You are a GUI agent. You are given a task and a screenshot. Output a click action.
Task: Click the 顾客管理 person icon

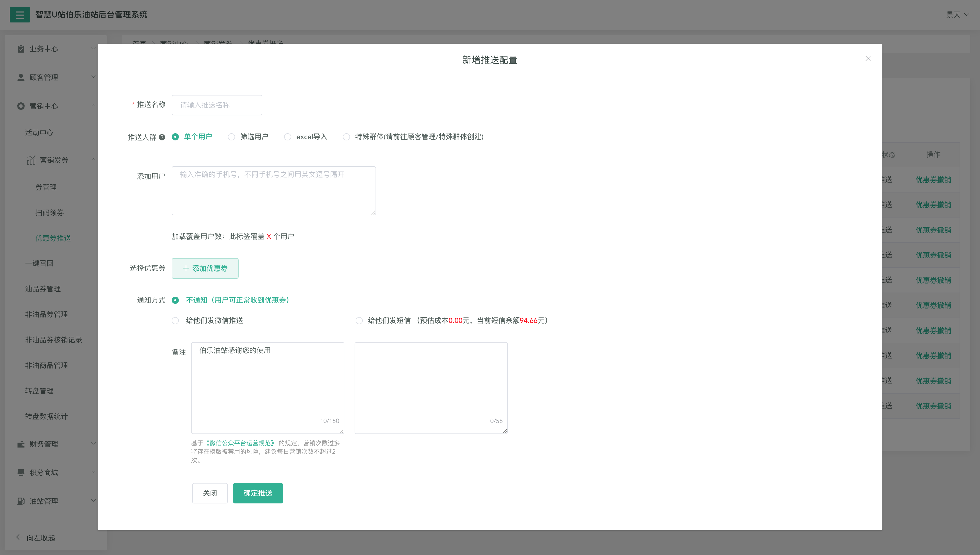point(21,77)
